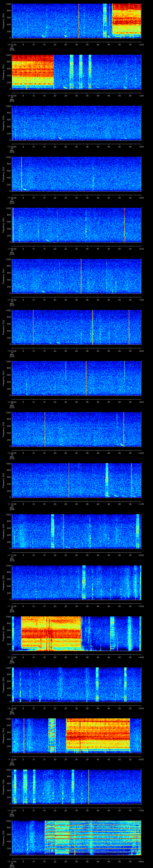
Task: Click the red broadband noise block in the 11:13 spectrogram
Action: click(51, 633)
